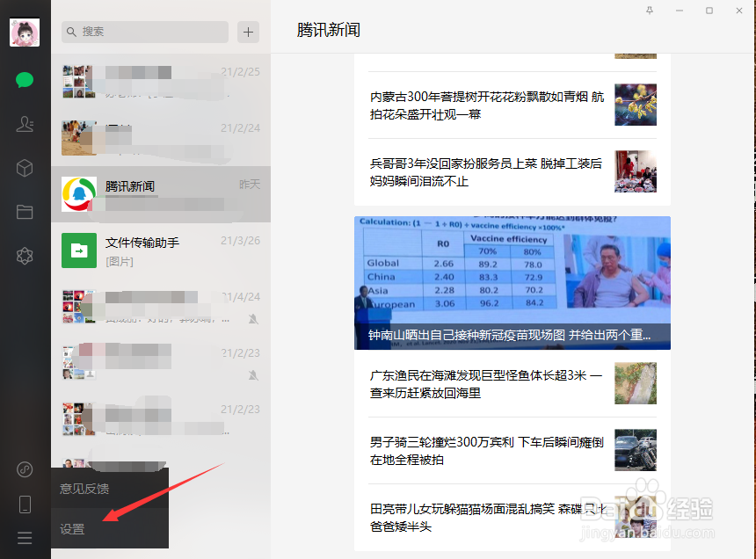Click the hamburger menu icon at the sidebar bottom
Viewport: 756px width, 559px height.
[25, 538]
